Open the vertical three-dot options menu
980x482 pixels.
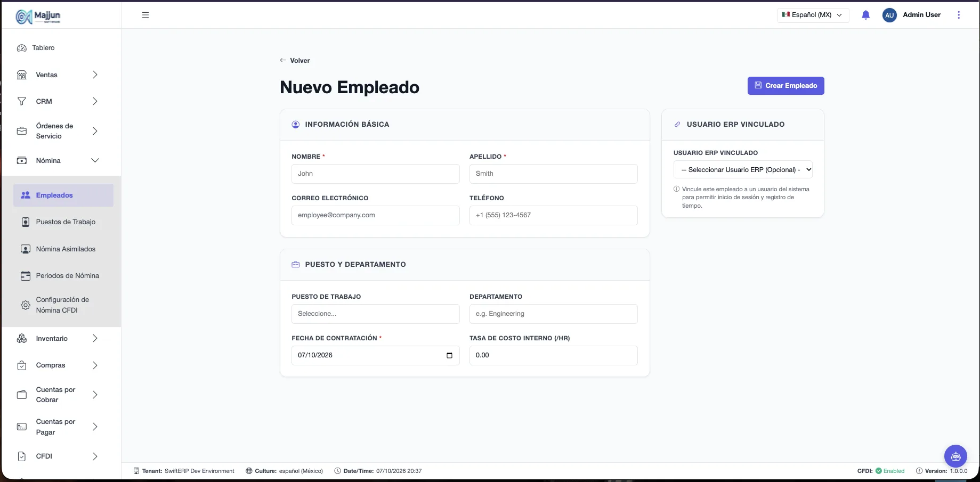959,15
